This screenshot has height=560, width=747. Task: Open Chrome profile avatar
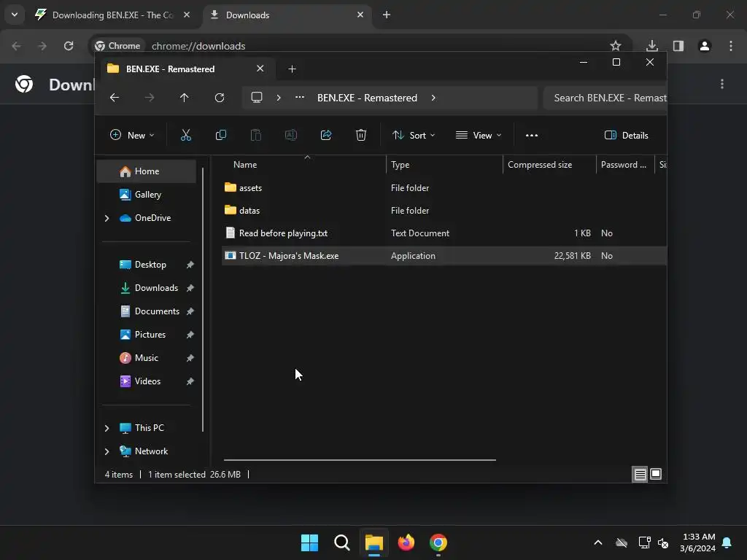click(x=705, y=46)
